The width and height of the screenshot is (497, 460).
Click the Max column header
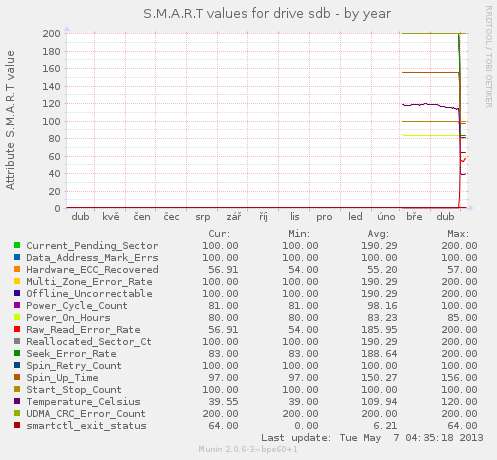[458, 234]
